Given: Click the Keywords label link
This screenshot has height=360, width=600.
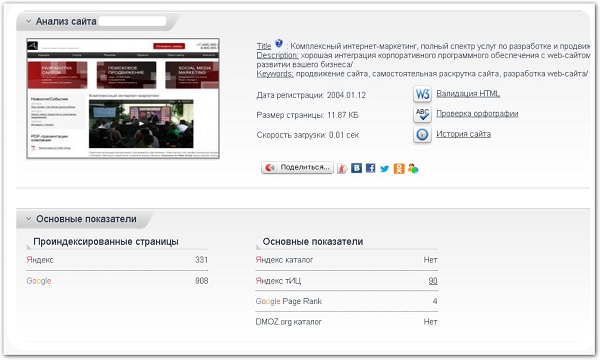Looking at the screenshot, I should [x=275, y=74].
